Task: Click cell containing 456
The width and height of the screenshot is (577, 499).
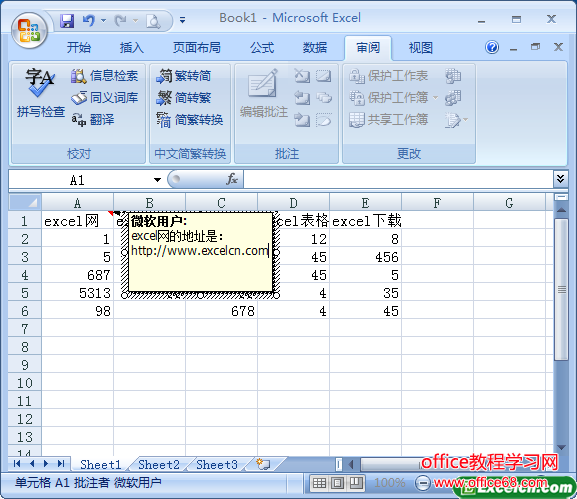Action: 365,257
